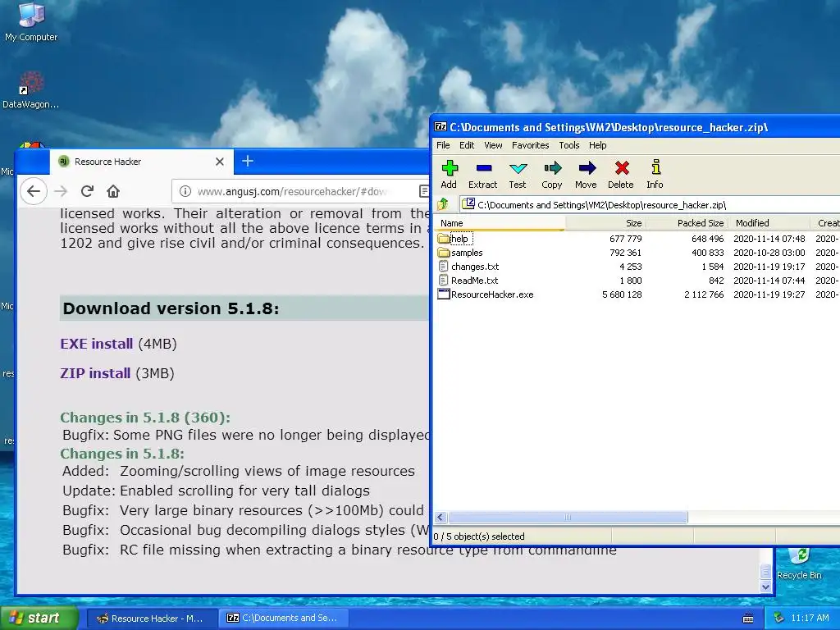The width and height of the screenshot is (840, 630).
Task: Switch to the Resource Hacker browser tab
Action: coord(141,162)
